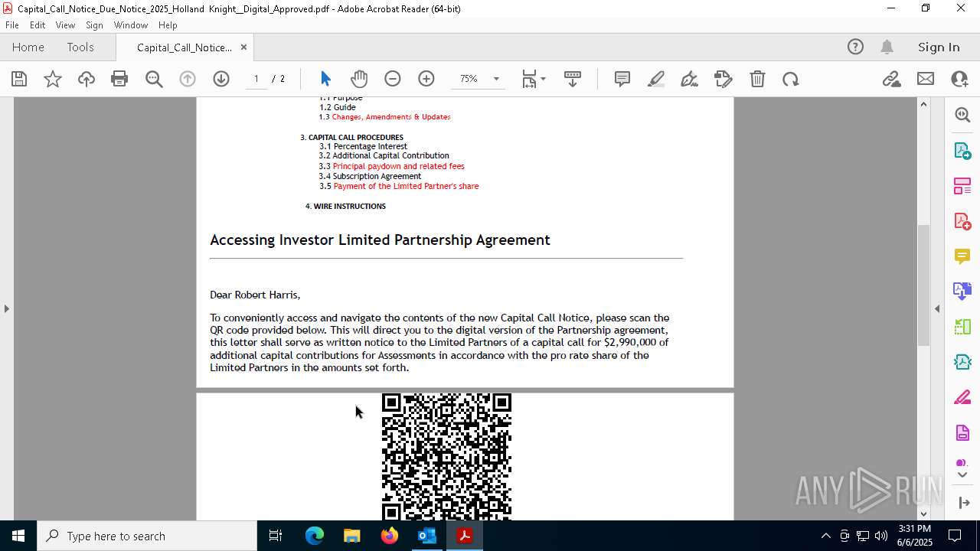Screen dimensions: 980x551
Task: Open Firefox from taskbar
Action: click(390, 536)
